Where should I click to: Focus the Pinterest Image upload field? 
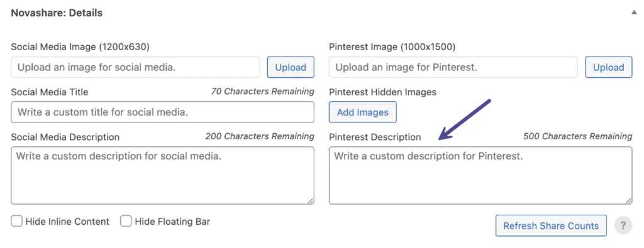tap(453, 67)
